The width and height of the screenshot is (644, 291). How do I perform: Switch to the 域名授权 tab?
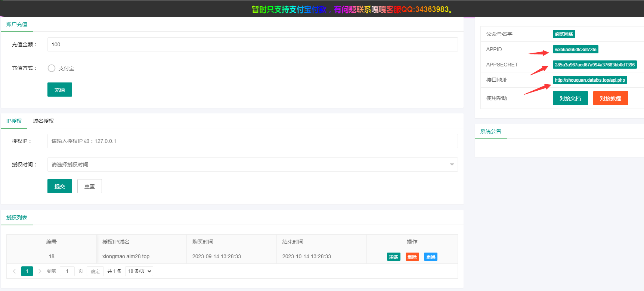click(x=43, y=121)
